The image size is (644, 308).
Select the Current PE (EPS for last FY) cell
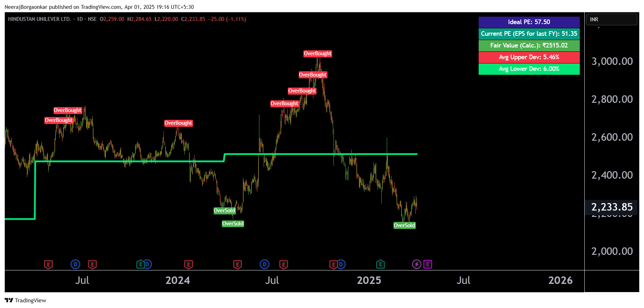529,34
